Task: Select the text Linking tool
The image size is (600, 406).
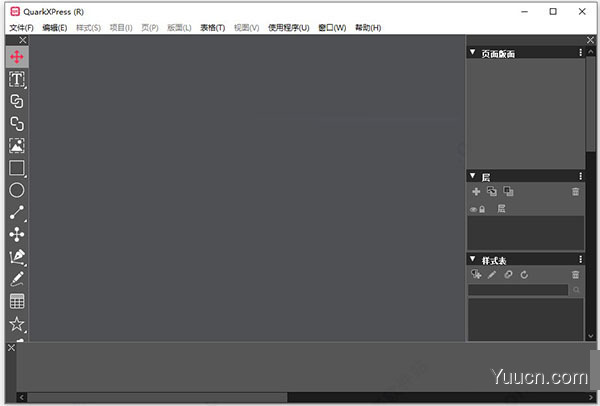Action: click(x=17, y=101)
